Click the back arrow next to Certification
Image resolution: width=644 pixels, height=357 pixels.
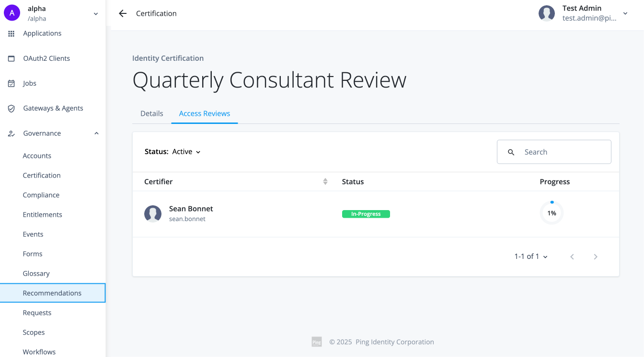[x=123, y=13]
